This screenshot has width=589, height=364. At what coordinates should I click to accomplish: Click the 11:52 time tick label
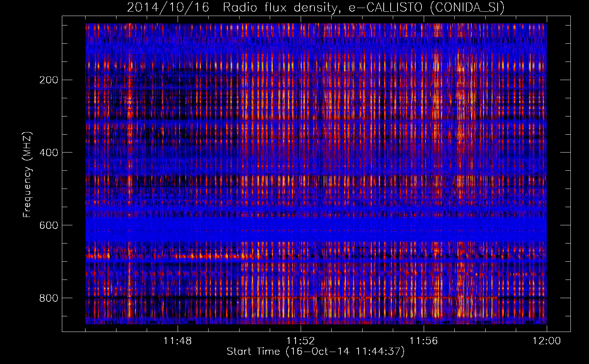pyautogui.click(x=301, y=341)
